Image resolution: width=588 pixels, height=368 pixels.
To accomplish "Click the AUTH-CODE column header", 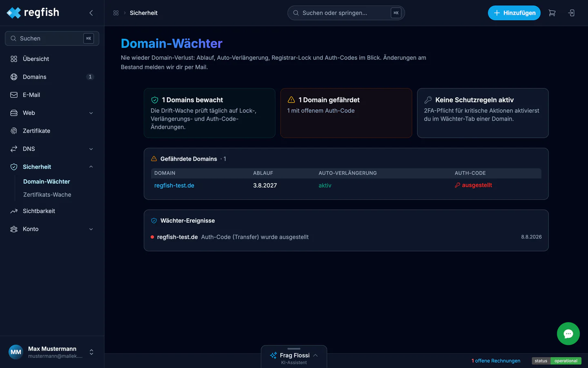I will tap(470, 173).
